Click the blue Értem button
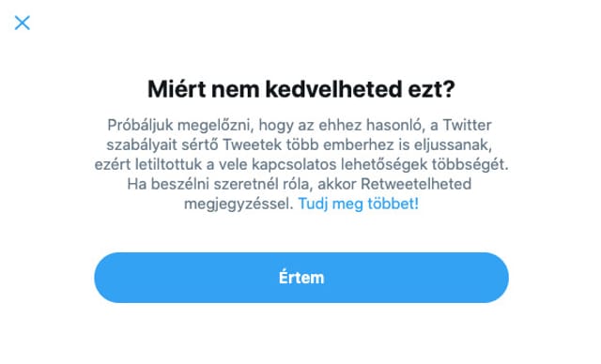Image resolution: width=601 pixels, height=364 pixels. click(x=301, y=278)
